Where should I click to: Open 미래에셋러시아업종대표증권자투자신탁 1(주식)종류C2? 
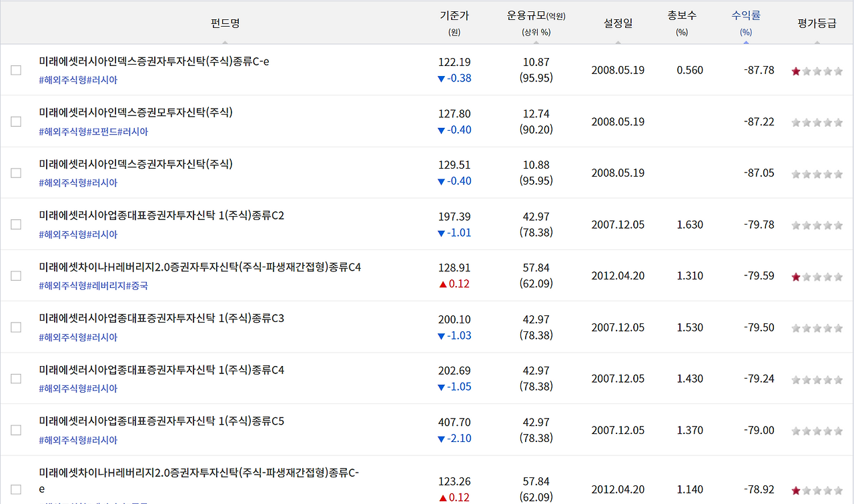pyautogui.click(x=161, y=215)
